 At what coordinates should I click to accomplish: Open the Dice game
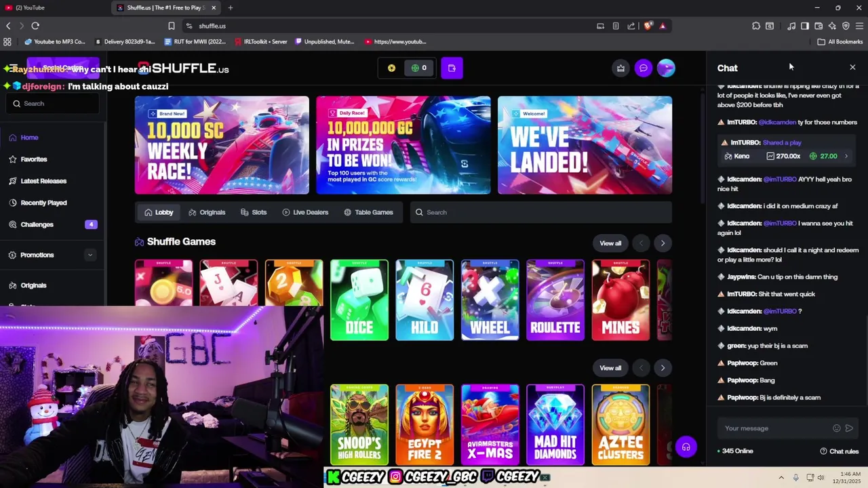click(359, 300)
